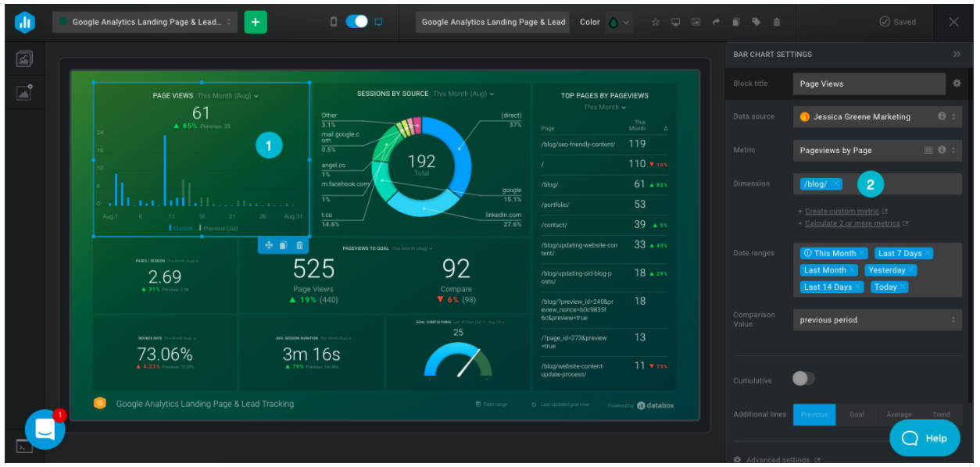Enable the Goal additional line

(x=857, y=415)
